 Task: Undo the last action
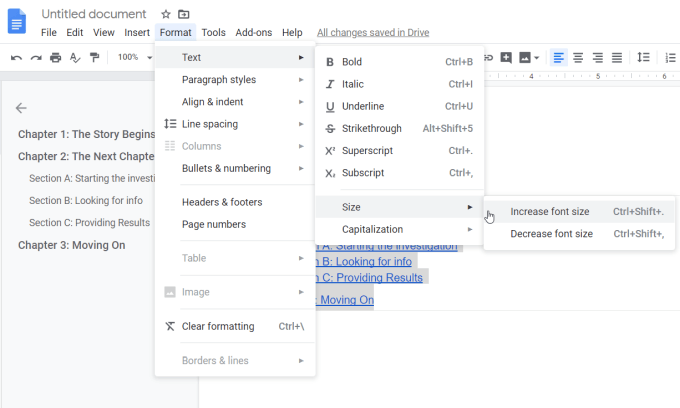(16, 57)
